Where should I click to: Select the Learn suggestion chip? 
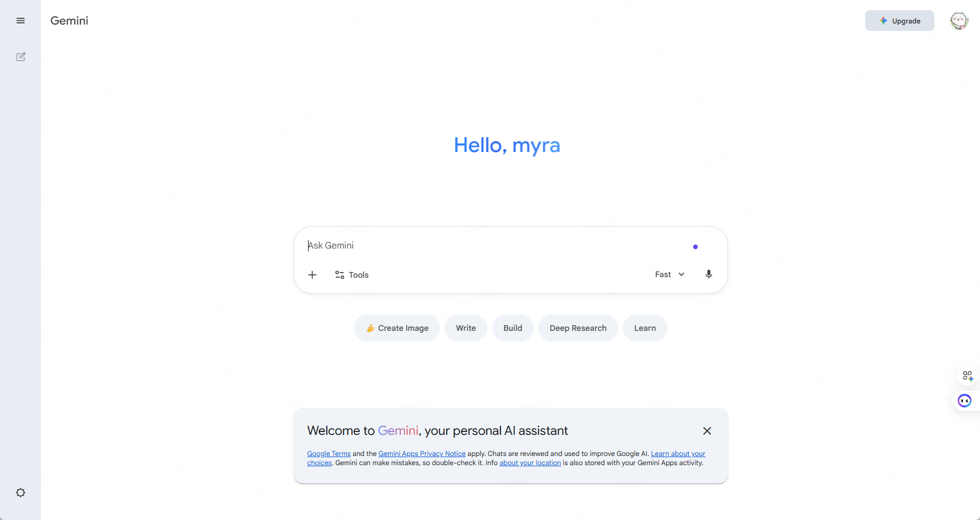[x=645, y=328]
